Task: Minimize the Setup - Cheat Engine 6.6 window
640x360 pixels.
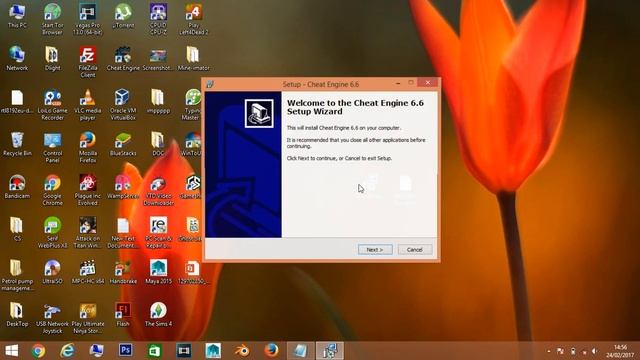Action: click(398, 83)
